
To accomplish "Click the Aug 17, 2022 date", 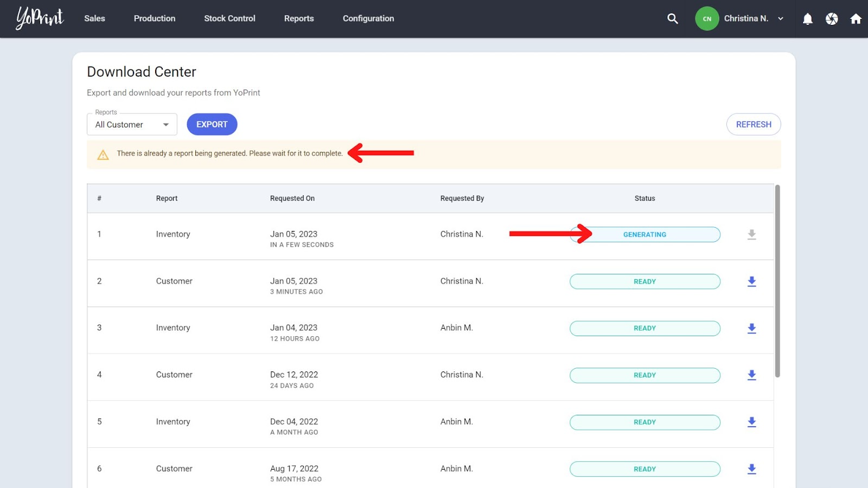I will tap(294, 468).
